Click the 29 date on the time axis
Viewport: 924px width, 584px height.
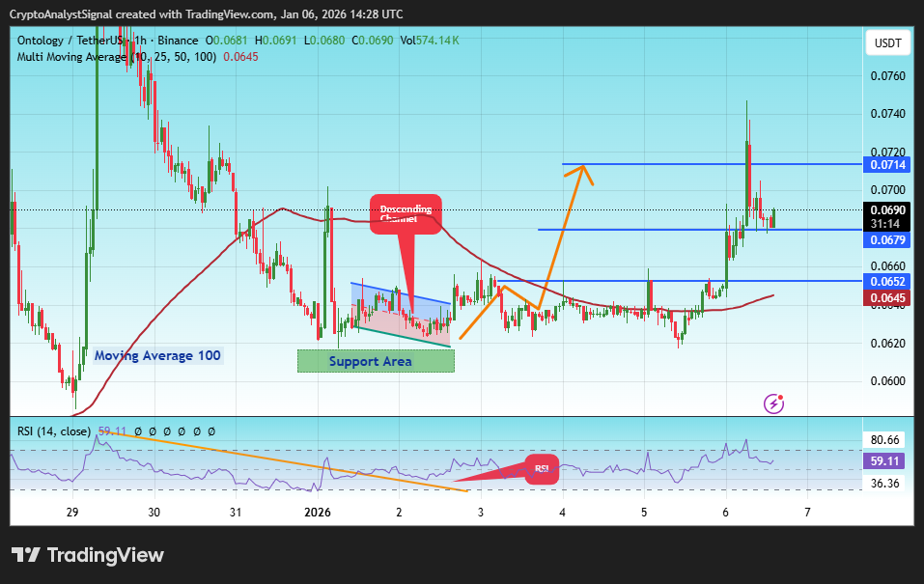pos(71,513)
